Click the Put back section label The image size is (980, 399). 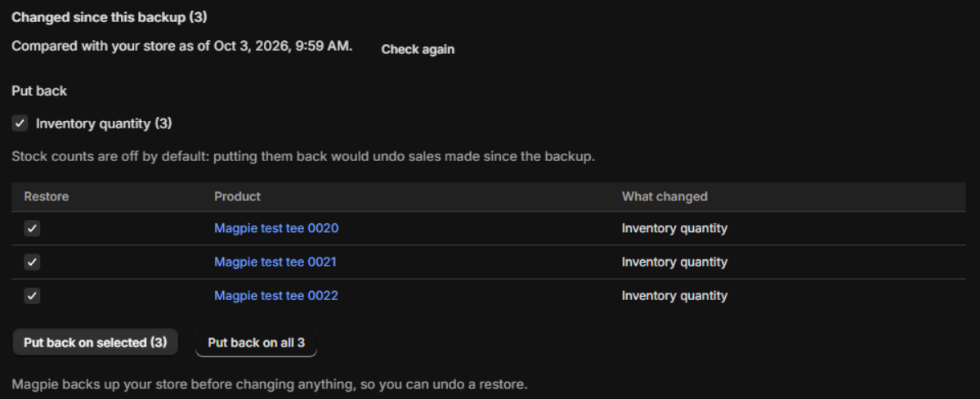39,91
